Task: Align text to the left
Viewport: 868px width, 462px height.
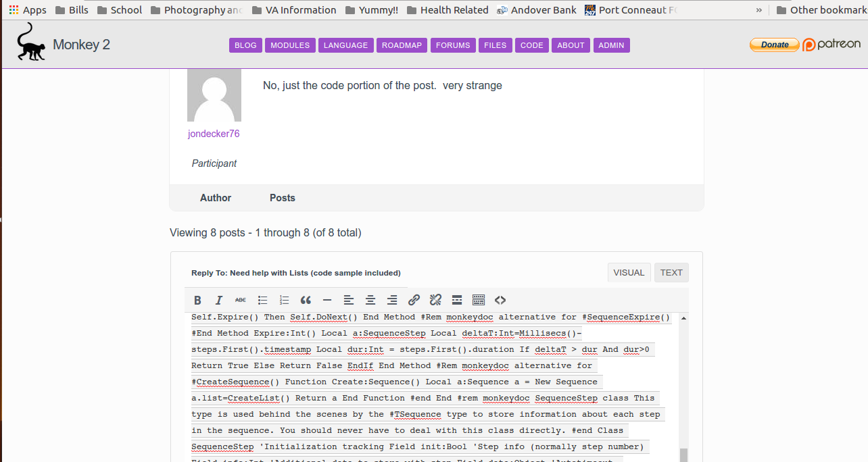Action: click(x=349, y=301)
